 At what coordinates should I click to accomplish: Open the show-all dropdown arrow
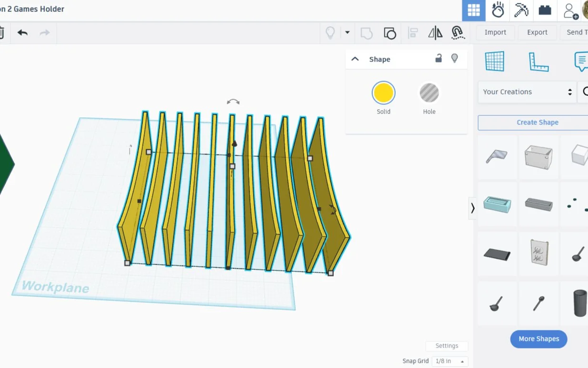tap(347, 32)
